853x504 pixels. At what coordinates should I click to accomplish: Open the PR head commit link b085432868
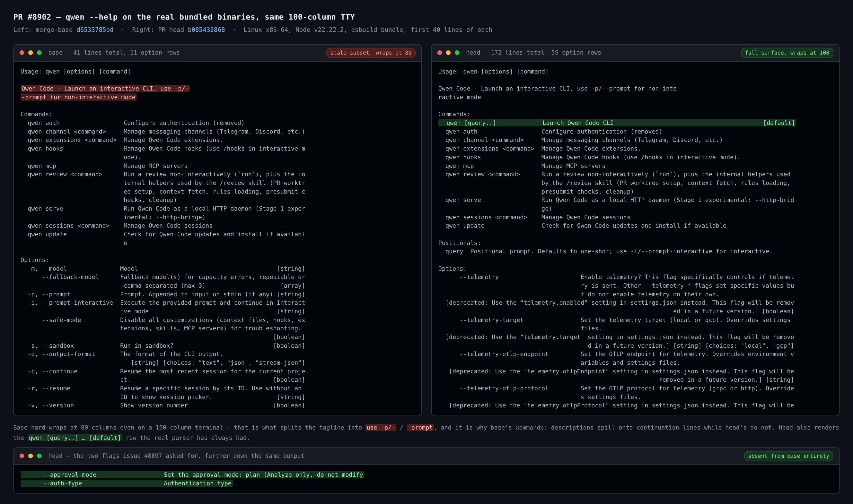[206, 30]
